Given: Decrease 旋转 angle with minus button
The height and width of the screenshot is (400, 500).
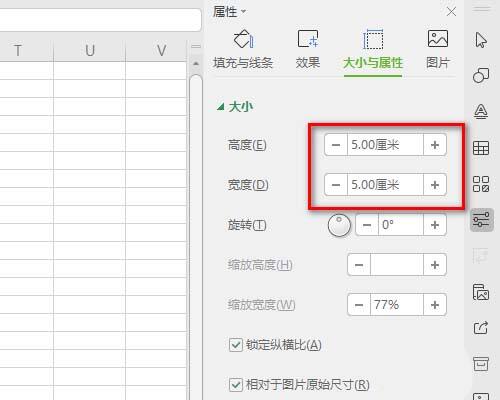Looking at the screenshot, I should pyautogui.click(x=367, y=225).
